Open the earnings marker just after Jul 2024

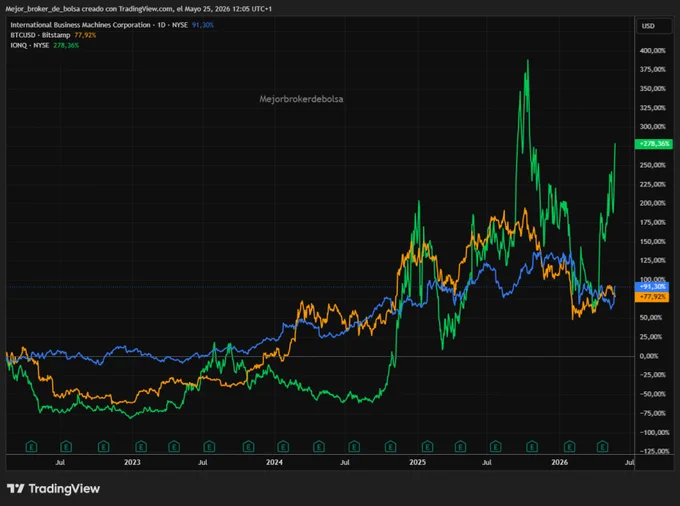pyautogui.click(x=354, y=446)
